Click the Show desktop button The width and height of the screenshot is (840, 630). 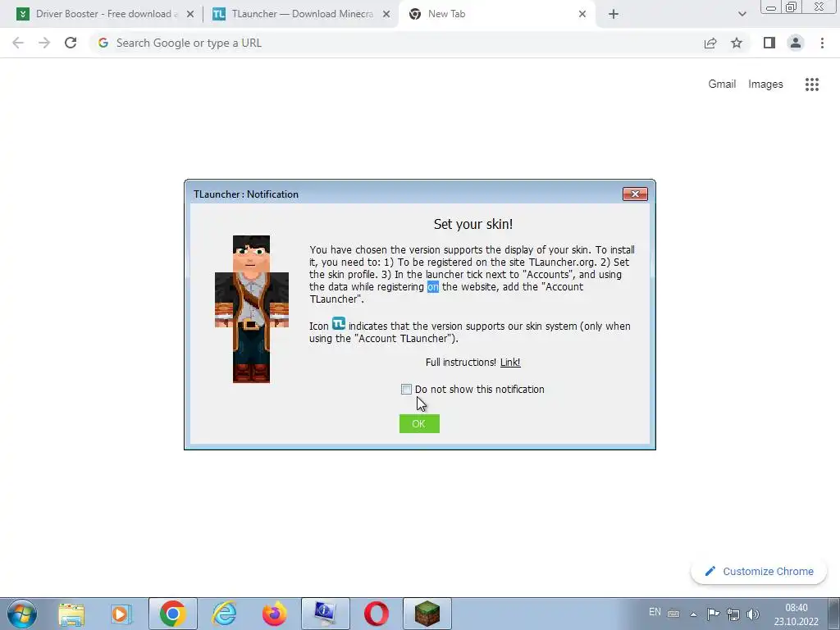[x=833, y=614]
